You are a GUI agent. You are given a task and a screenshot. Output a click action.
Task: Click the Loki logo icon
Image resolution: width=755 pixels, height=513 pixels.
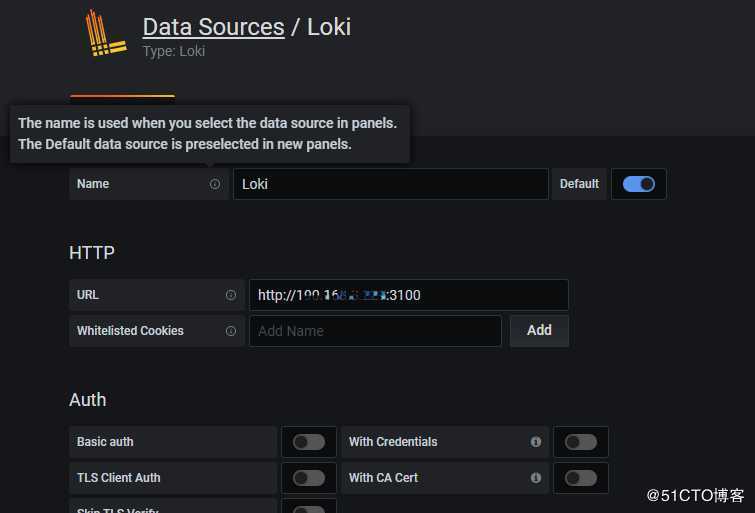coord(106,34)
